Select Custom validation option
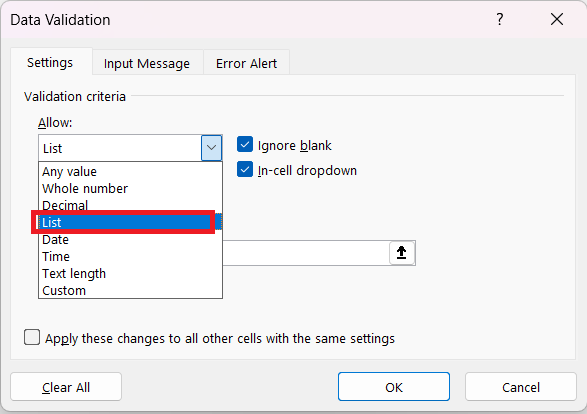This screenshot has width=587, height=414. 130,290
